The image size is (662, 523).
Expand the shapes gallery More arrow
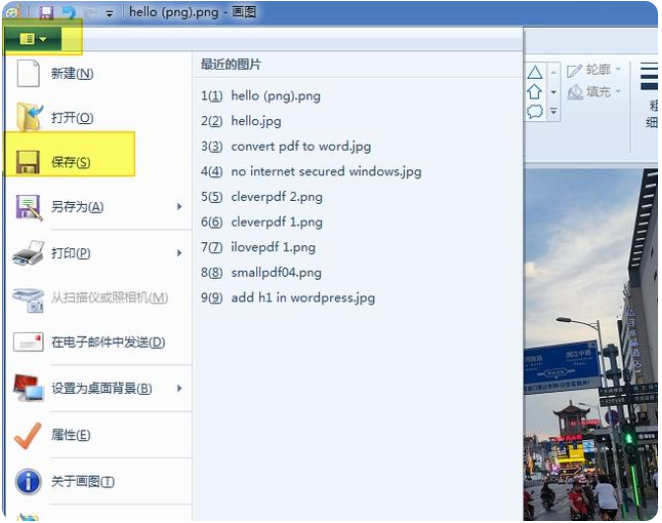[553, 111]
